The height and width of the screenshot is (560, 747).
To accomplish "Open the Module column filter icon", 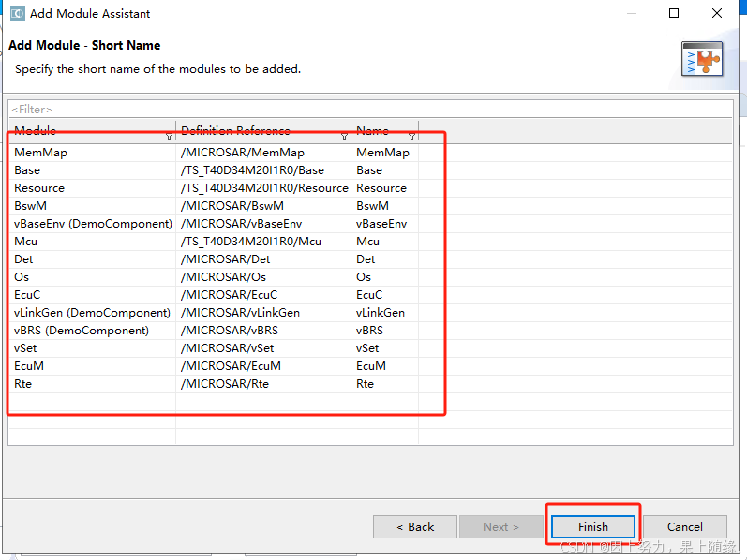I will coord(169,136).
